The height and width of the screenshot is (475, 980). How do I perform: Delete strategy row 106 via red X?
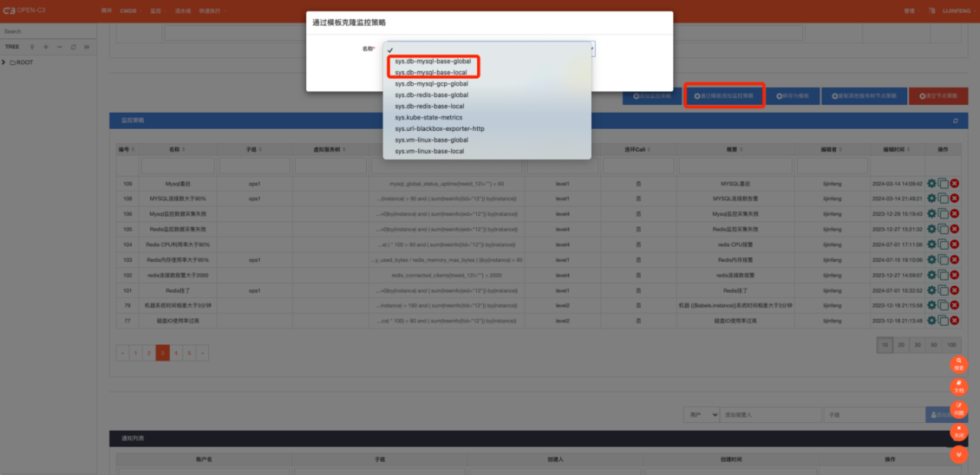coord(954,214)
